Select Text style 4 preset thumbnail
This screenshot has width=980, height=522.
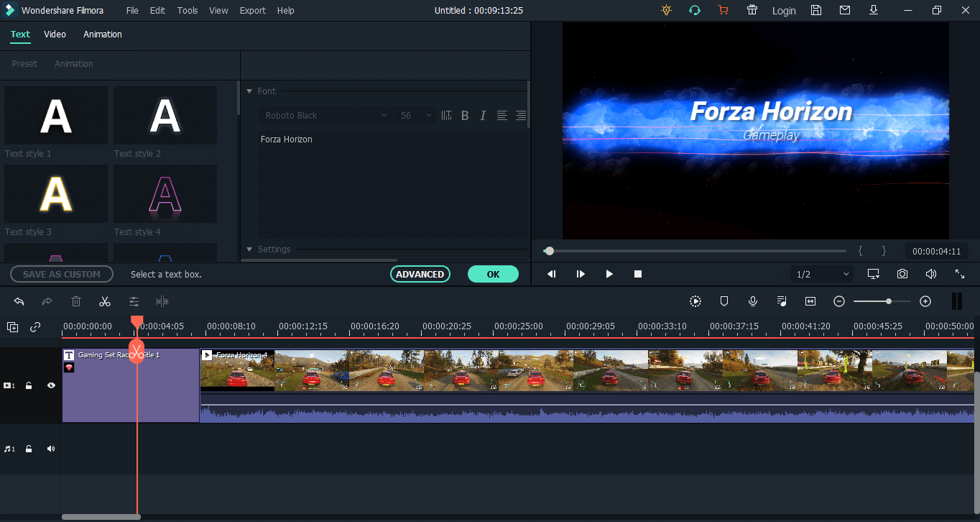pyautogui.click(x=165, y=193)
